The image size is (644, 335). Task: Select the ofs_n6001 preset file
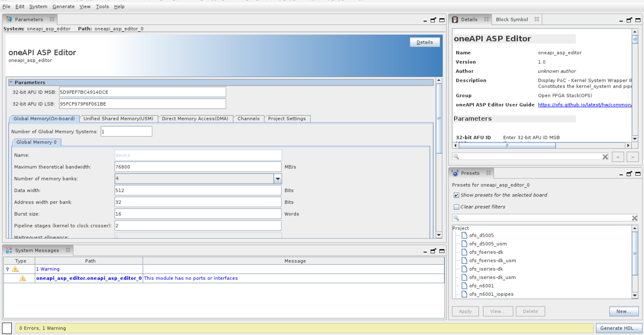(481, 286)
